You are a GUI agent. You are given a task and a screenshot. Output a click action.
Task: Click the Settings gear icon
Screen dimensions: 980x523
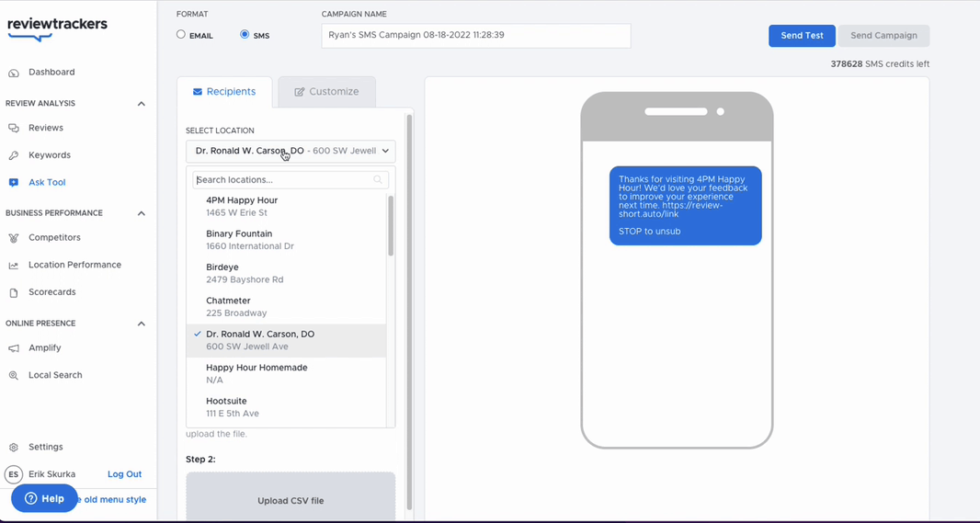pos(14,448)
